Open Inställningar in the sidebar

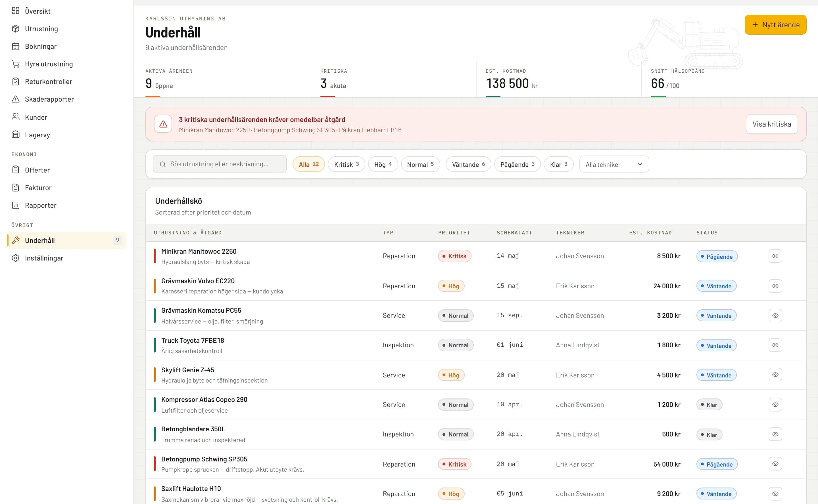(x=67, y=258)
